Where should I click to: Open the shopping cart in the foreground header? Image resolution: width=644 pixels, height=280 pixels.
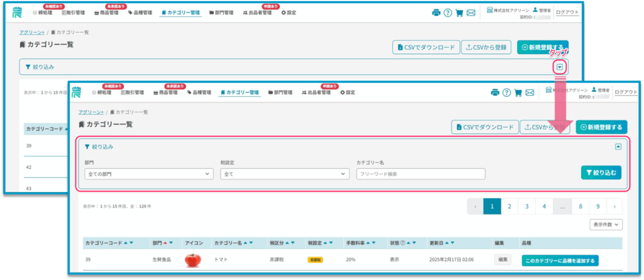point(518,92)
